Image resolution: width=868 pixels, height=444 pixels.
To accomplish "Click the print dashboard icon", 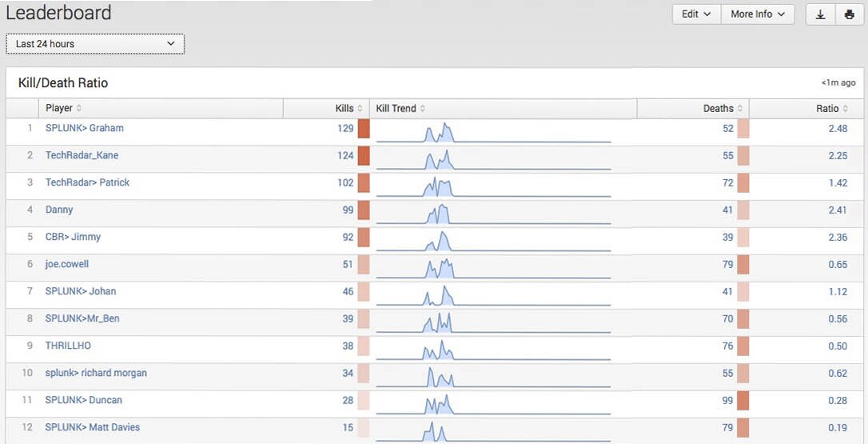I will pyautogui.click(x=849, y=14).
